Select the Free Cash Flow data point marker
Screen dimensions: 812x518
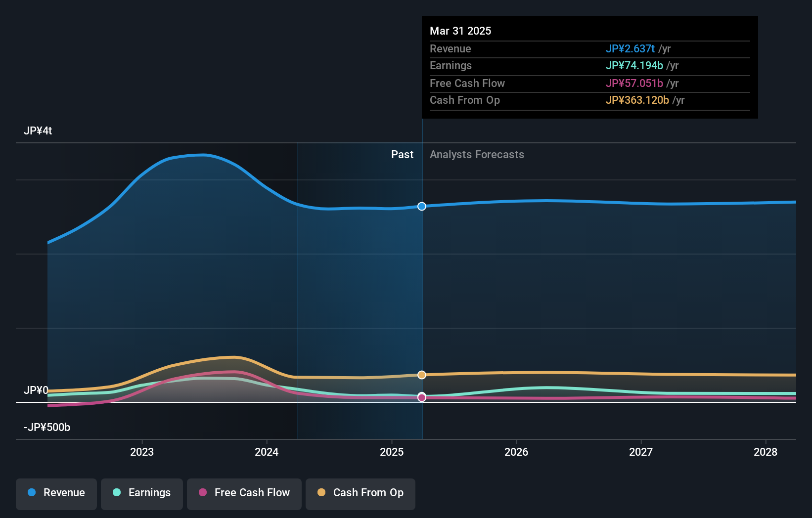(422, 397)
